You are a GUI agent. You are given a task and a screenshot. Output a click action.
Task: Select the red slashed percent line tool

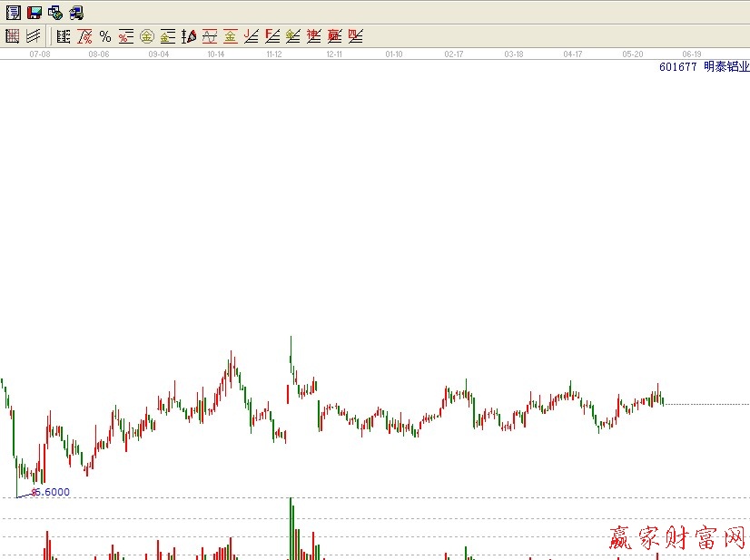(x=84, y=36)
